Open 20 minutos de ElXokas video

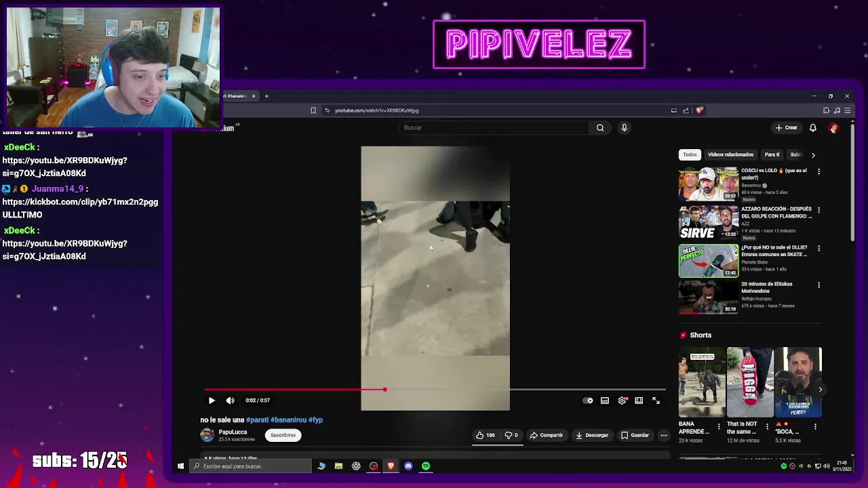709,298
